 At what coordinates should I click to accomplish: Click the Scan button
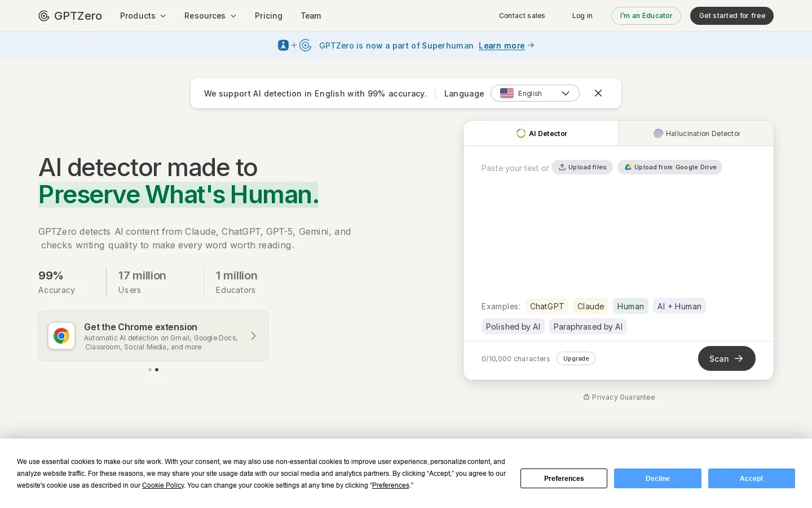pyautogui.click(x=726, y=358)
